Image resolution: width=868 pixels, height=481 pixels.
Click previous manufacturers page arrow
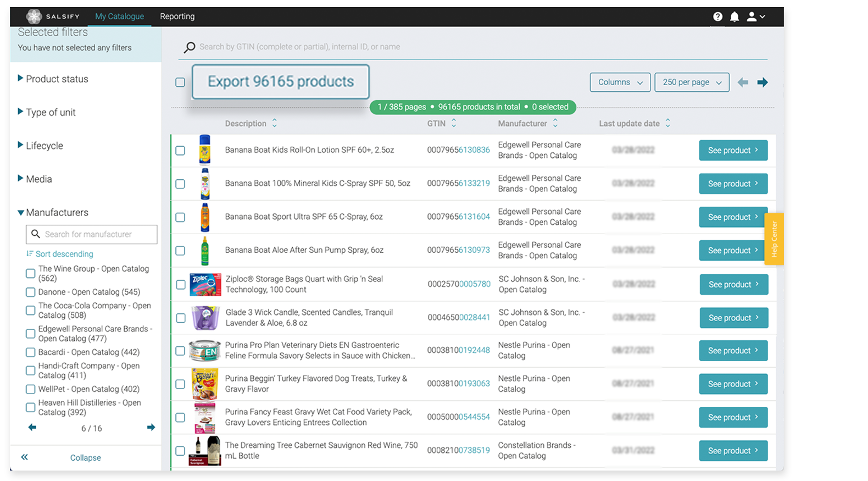(32, 427)
